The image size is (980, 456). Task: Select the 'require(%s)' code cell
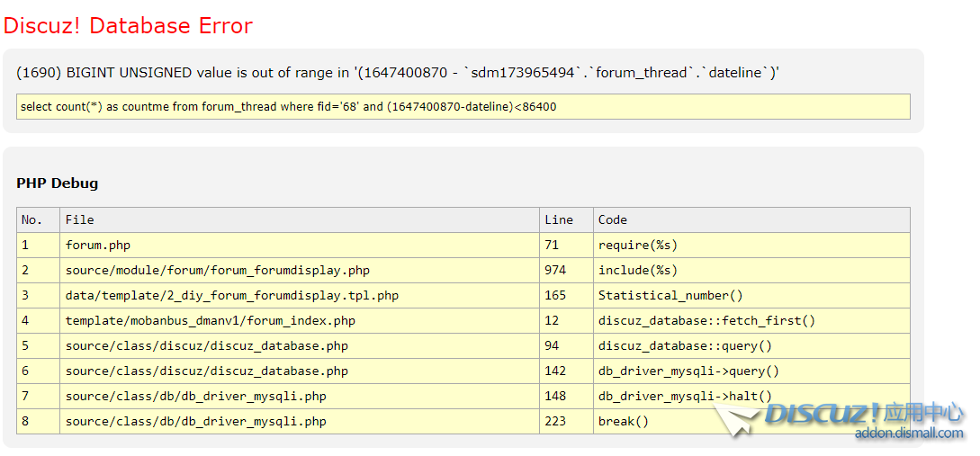[x=752, y=245]
